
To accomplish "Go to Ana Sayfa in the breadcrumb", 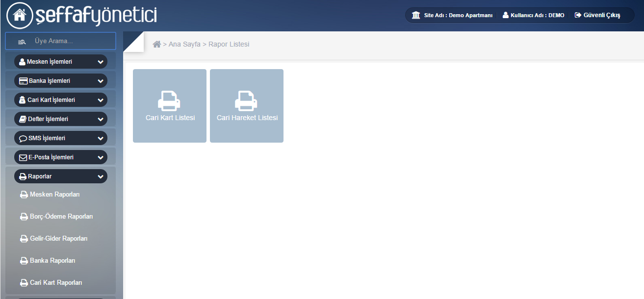I will point(184,44).
